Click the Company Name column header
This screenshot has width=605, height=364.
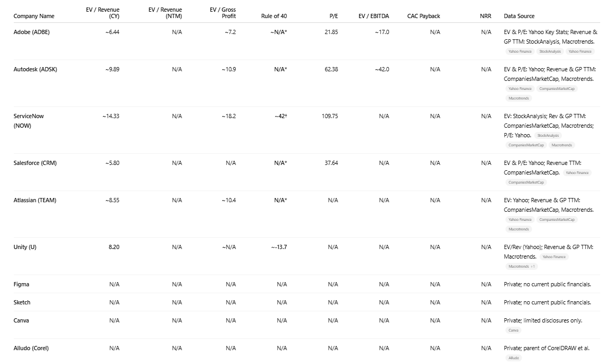click(34, 16)
